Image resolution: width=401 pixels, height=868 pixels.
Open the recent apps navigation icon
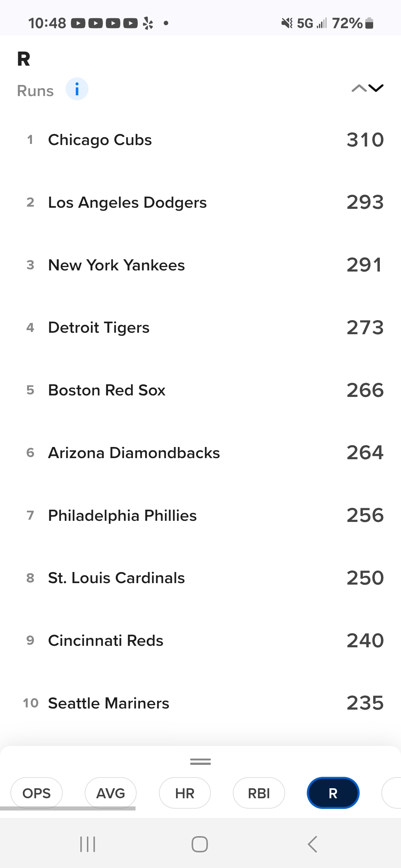click(x=88, y=844)
